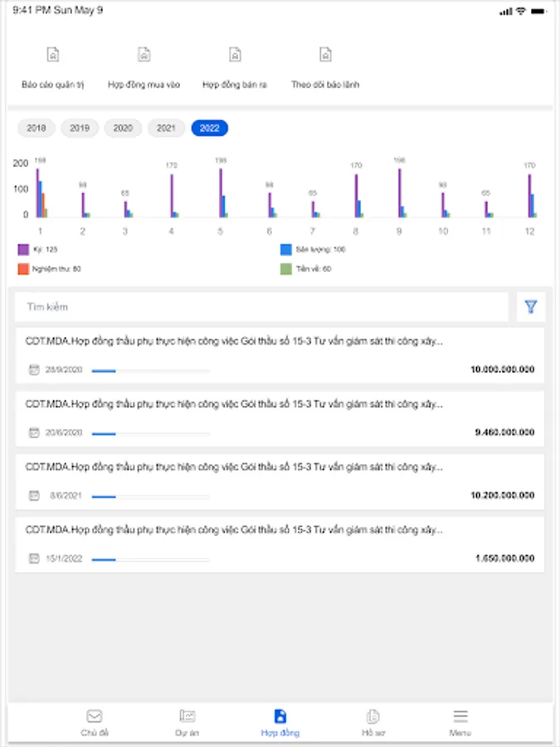Tap the Hợp đồng file icon
The height and width of the screenshot is (747, 560).
(x=280, y=715)
